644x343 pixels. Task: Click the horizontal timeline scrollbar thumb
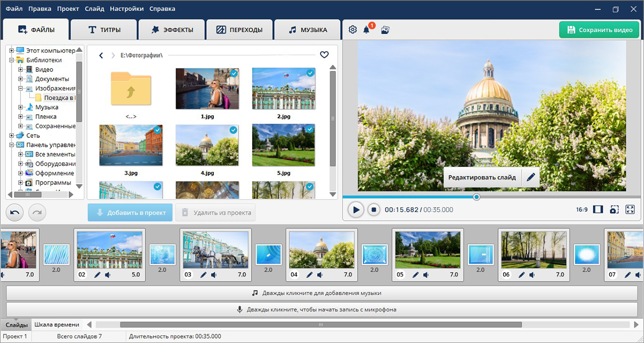[x=320, y=325]
